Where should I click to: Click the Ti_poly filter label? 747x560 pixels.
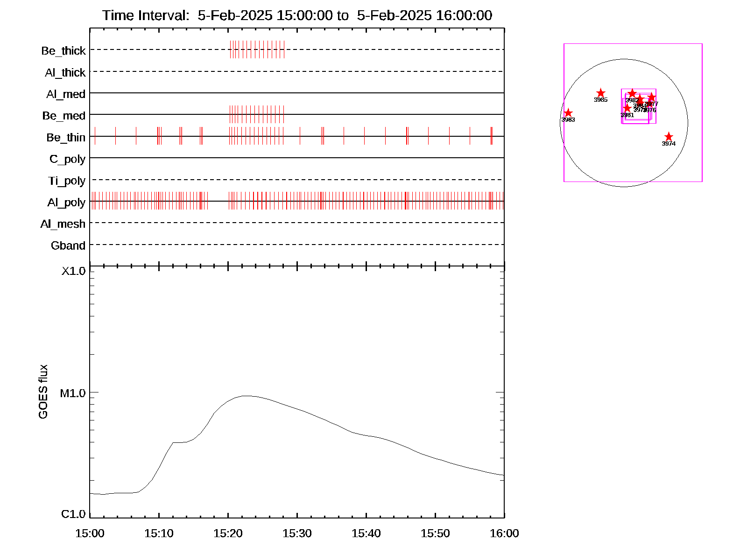(x=67, y=181)
